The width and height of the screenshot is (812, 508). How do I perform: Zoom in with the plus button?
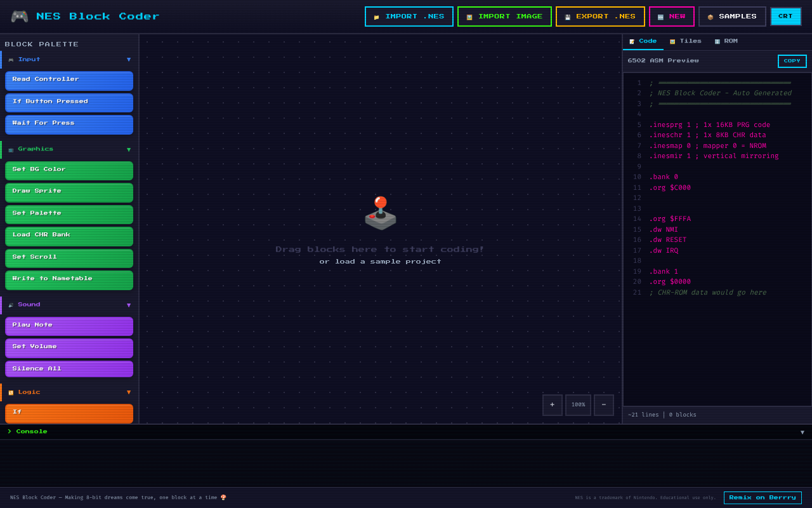[x=553, y=405]
